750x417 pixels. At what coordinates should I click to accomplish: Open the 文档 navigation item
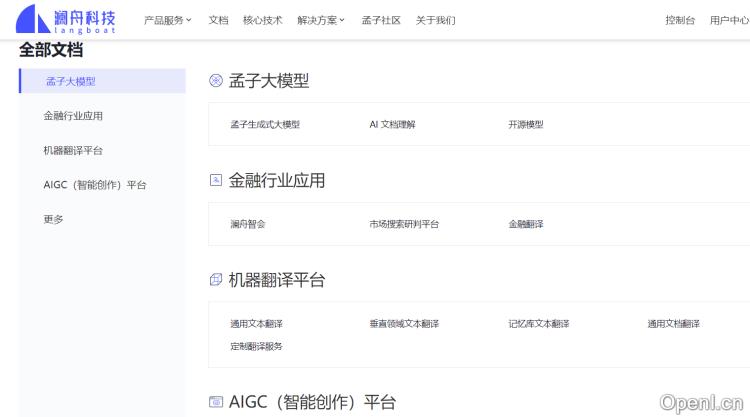click(218, 20)
